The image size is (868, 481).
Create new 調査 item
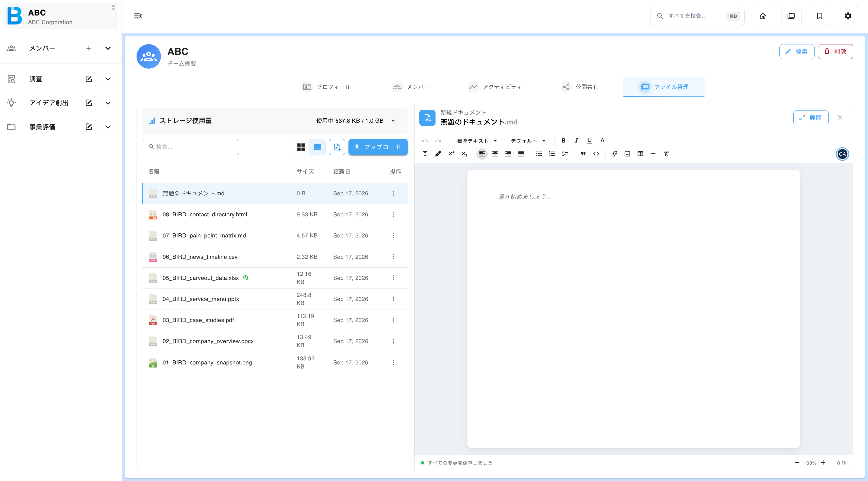(x=89, y=79)
